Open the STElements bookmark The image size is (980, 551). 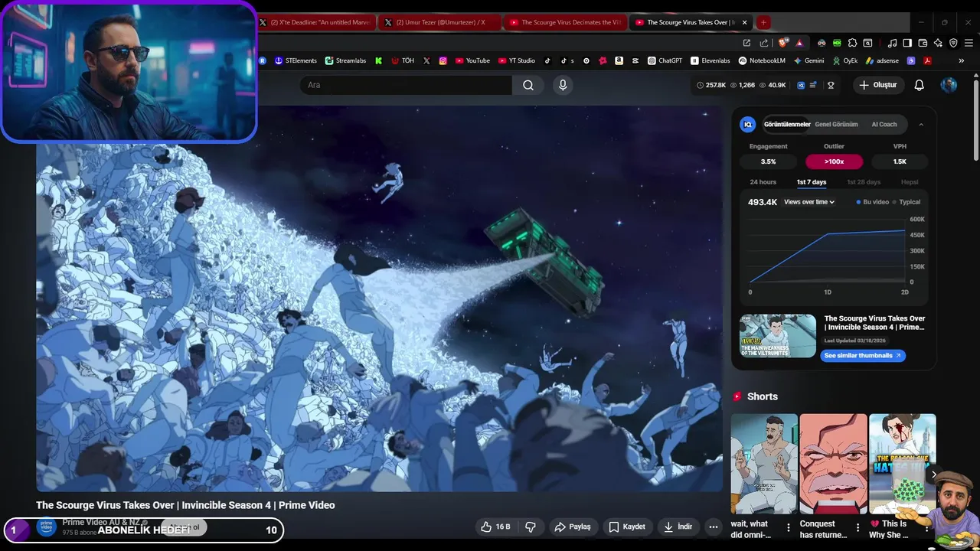tap(296, 60)
